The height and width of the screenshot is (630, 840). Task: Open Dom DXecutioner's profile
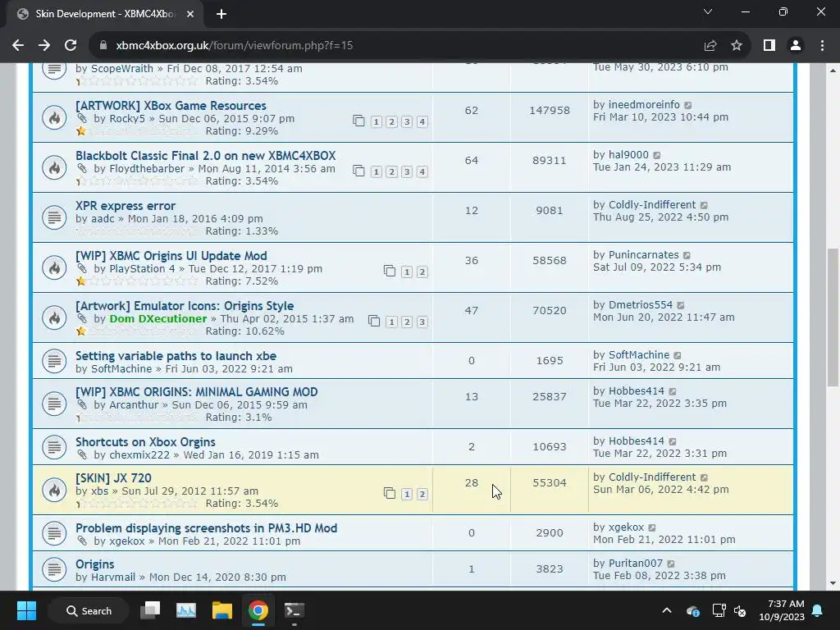[x=158, y=319]
